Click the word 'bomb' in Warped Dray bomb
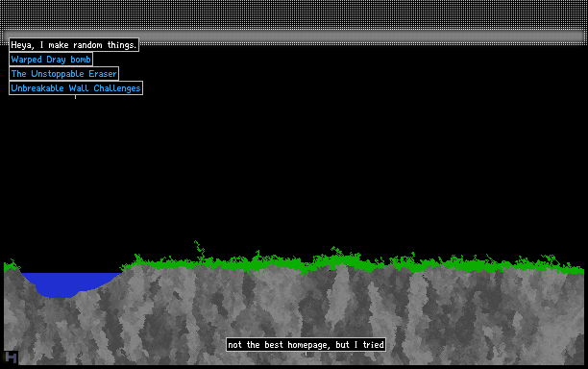The height and width of the screenshot is (369, 588). [x=81, y=60]
